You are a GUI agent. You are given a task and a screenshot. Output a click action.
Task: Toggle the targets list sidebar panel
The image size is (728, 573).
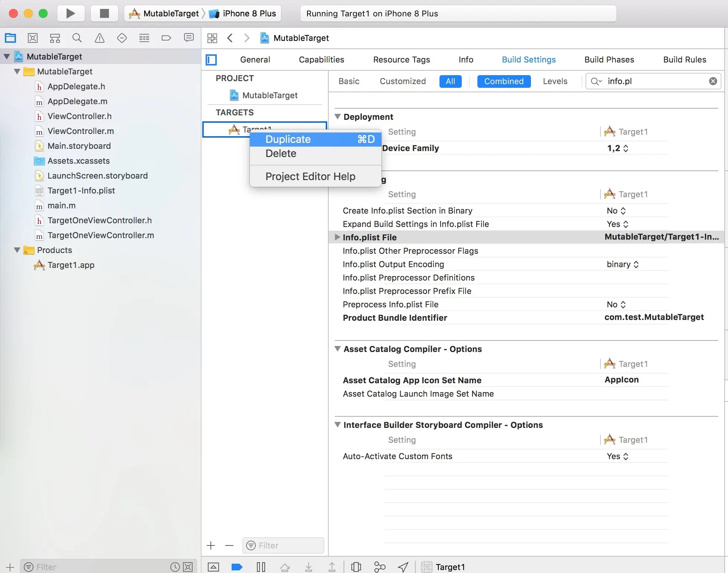click(x=211, y=60)
